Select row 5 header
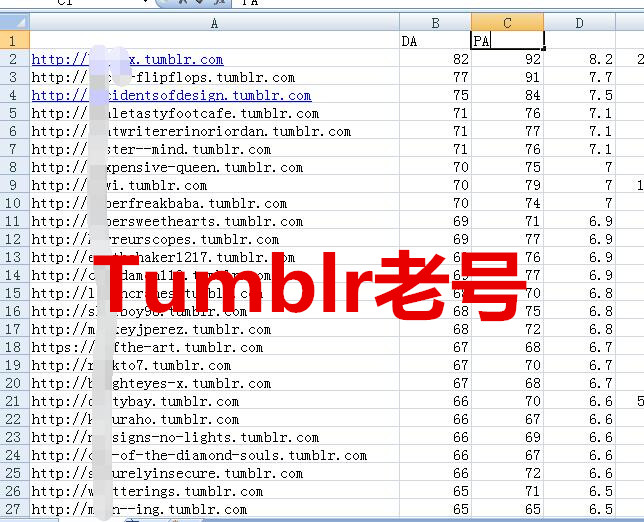644x522 pixels. [x=15, y=113]
